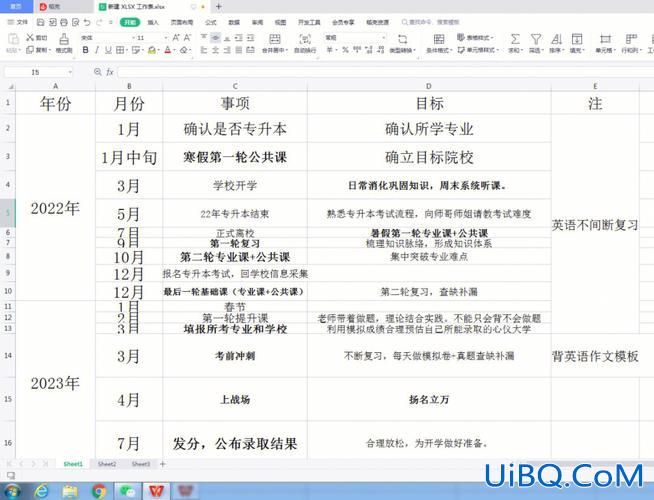Click the Sort icon

point(556,39)
